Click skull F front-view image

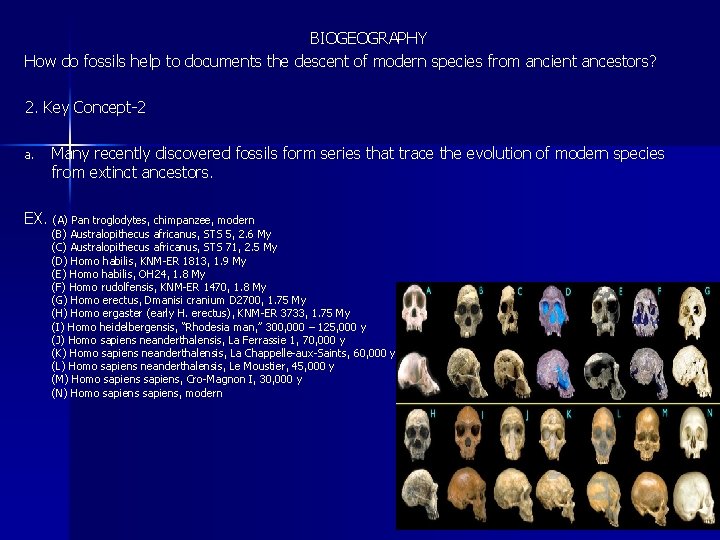645,312
